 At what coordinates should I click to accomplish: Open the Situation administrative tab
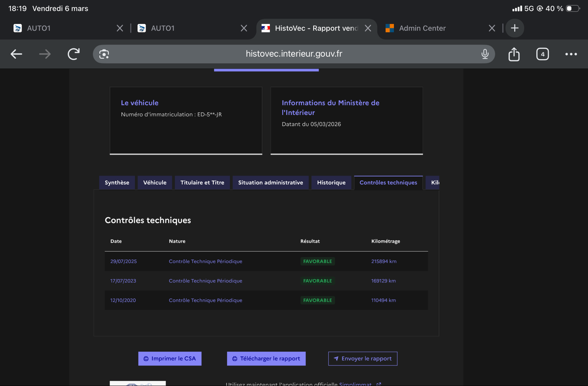pyautogui.click(x=270, y=183)
